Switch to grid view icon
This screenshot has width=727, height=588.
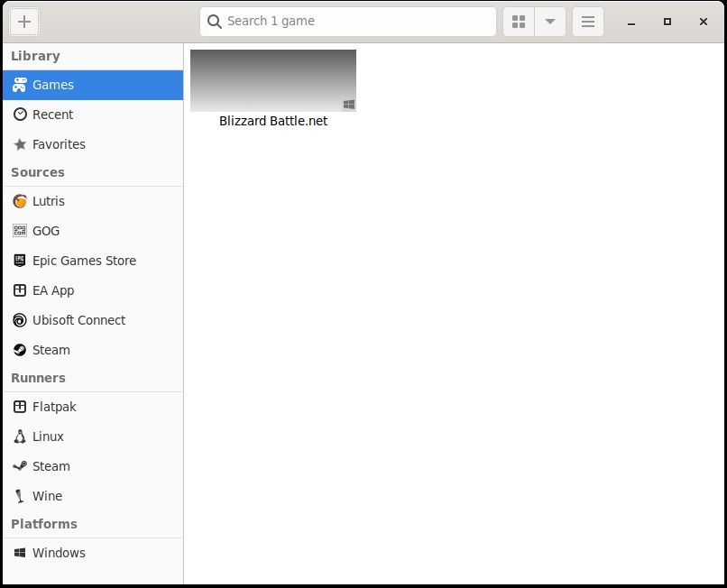(x=519, y=22)
